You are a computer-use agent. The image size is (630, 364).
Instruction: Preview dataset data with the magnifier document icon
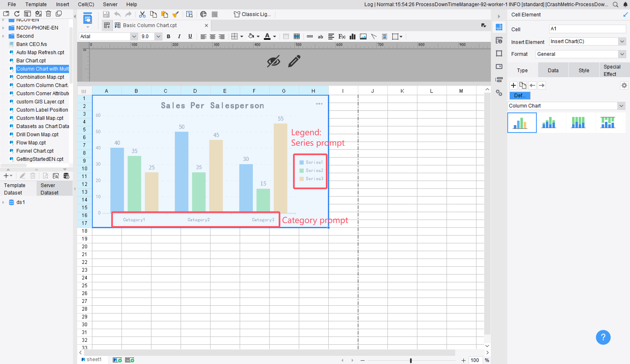click(45, 175)
